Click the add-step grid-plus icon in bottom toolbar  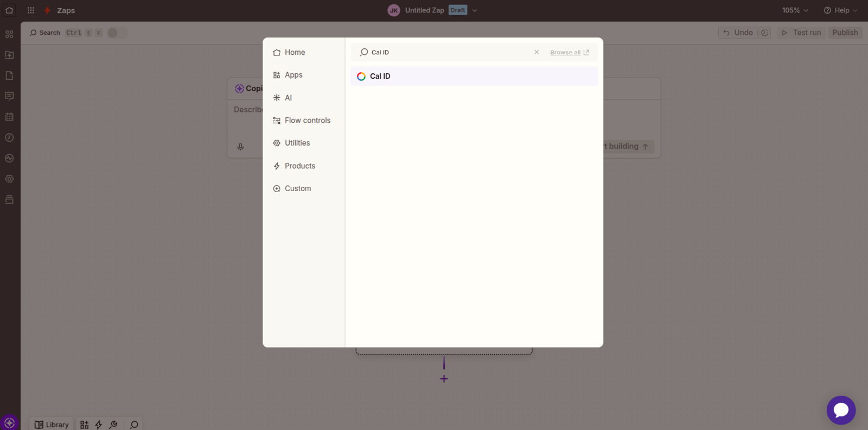pos(84,425)
